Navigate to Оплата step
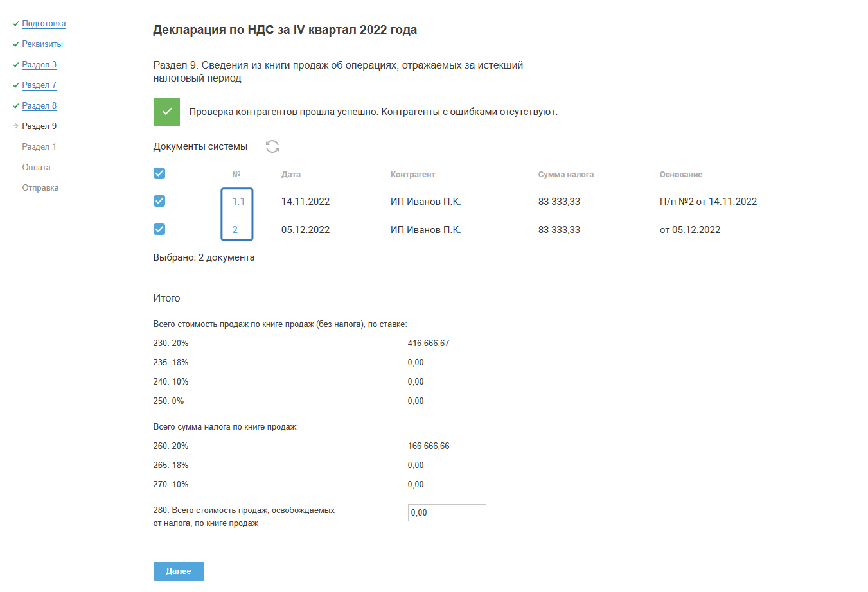 tap(36, 168)
